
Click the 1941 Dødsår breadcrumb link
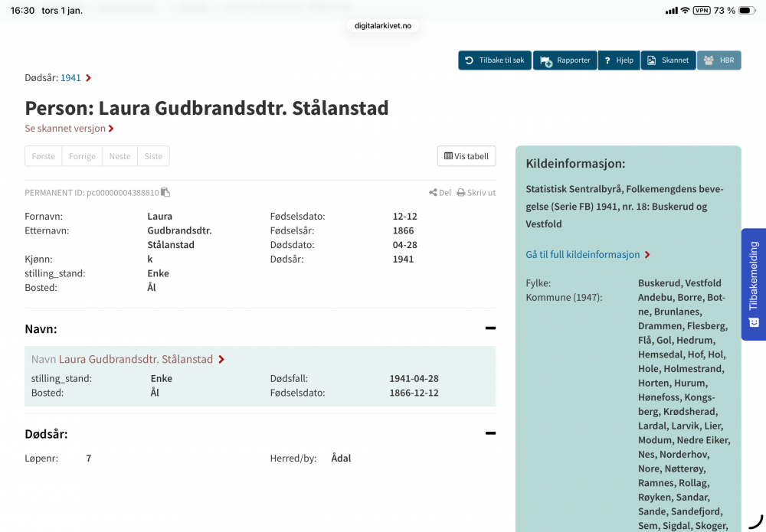(71, 78)
